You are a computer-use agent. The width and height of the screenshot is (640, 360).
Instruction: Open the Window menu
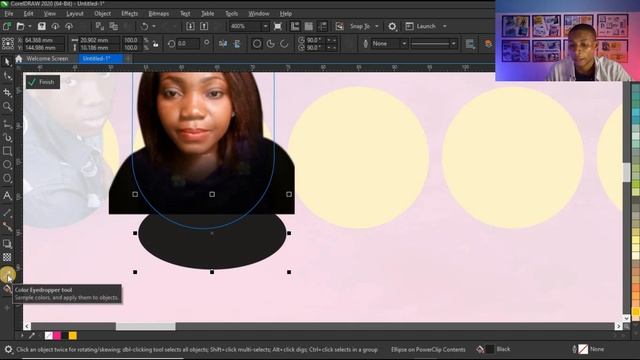coord(259,13)
